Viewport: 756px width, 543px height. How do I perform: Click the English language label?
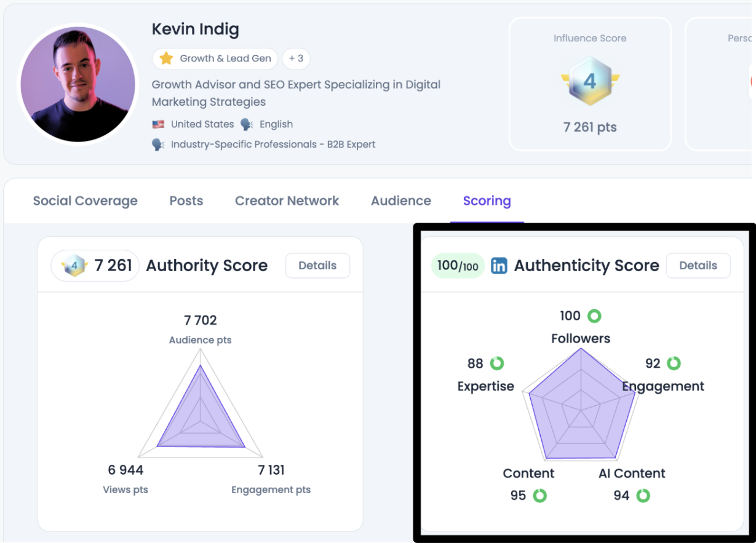click(276, 124)
